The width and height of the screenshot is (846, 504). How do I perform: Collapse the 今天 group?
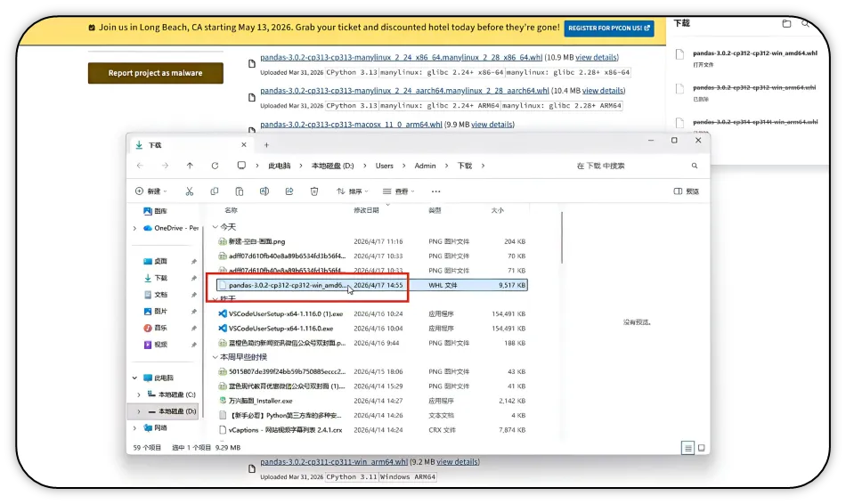(x=216, y=227)
